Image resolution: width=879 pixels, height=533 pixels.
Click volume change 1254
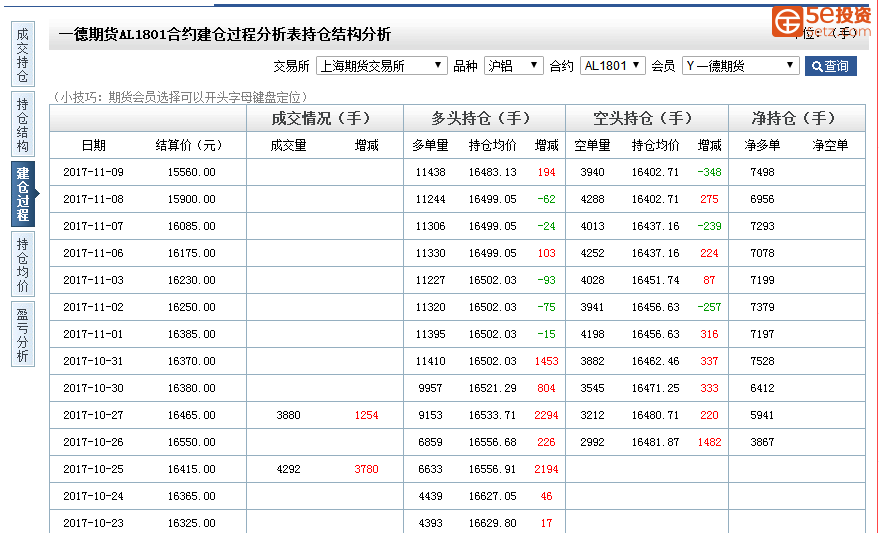[366, 415]
